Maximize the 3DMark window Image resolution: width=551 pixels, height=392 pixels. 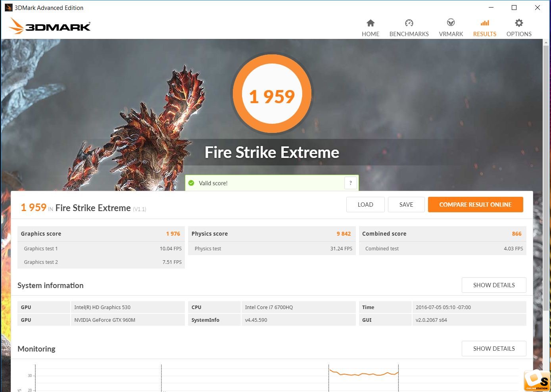(514, 8)
